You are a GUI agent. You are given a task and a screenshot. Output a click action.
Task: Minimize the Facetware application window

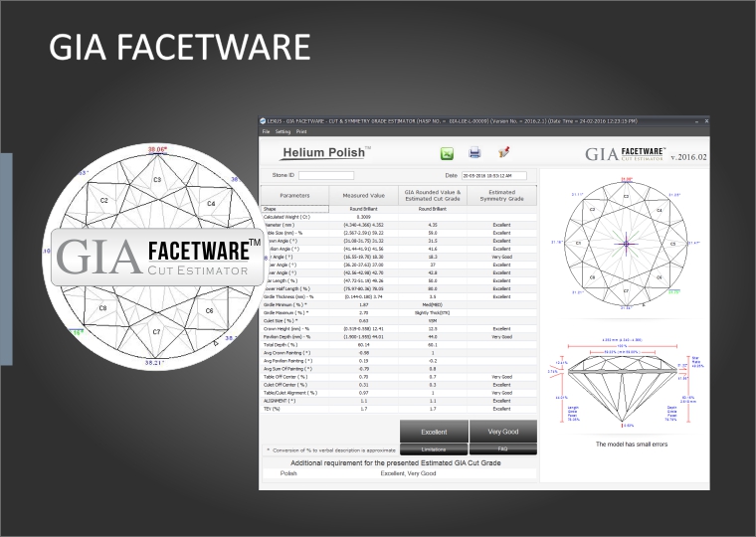coord(696,121)
